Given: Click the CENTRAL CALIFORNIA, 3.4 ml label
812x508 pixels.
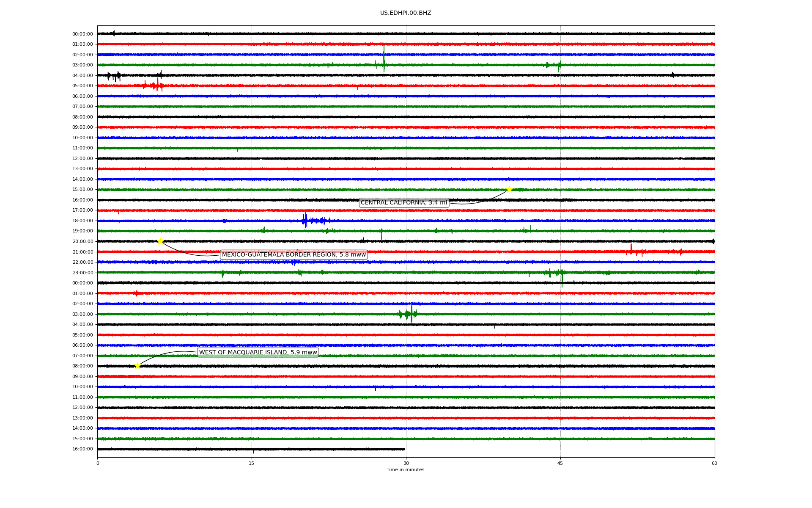Looking at the screenshot, I should [x=403, y=203].
